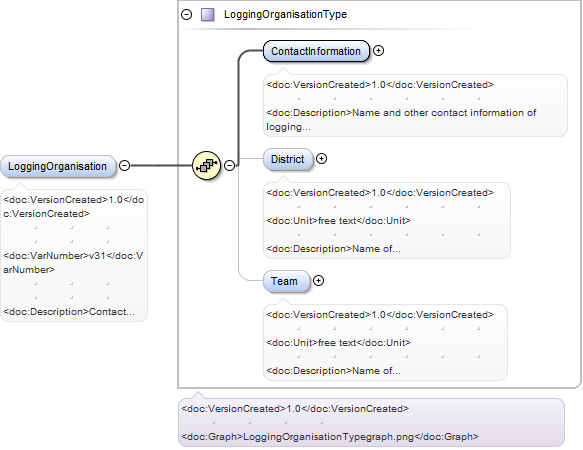The height and width of the screenshot is (450, 583).
Task: Expand the District element
Action: [321, 159]
